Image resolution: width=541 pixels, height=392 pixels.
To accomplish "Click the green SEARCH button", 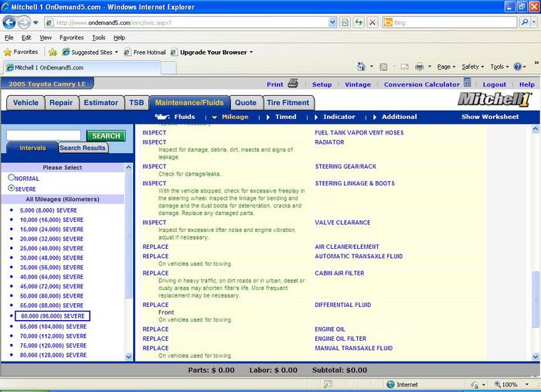I will click(106, 135).
